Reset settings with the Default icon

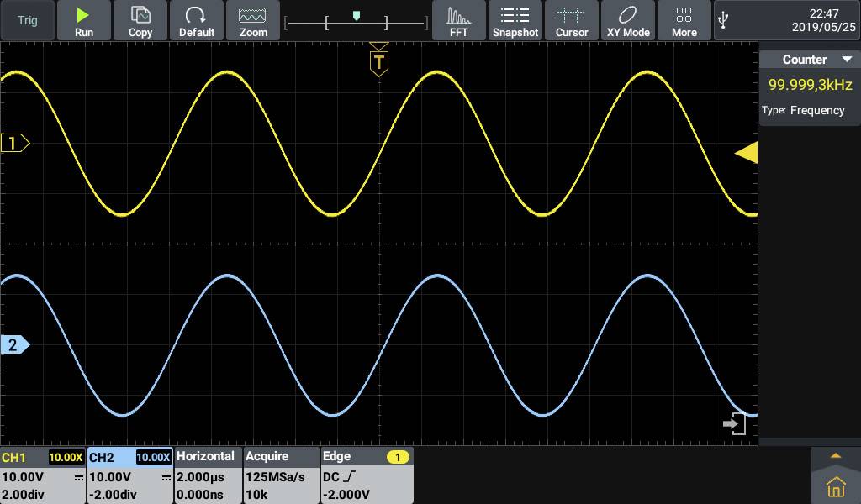[x=197, y=21]
